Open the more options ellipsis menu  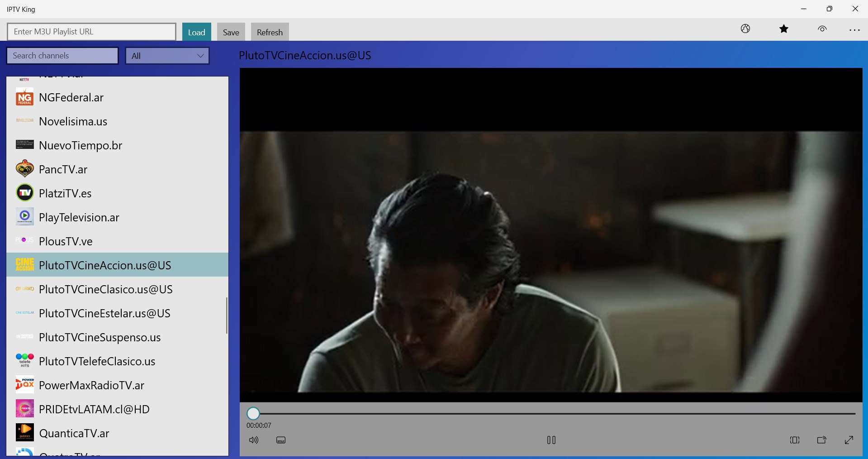point(855,29)
